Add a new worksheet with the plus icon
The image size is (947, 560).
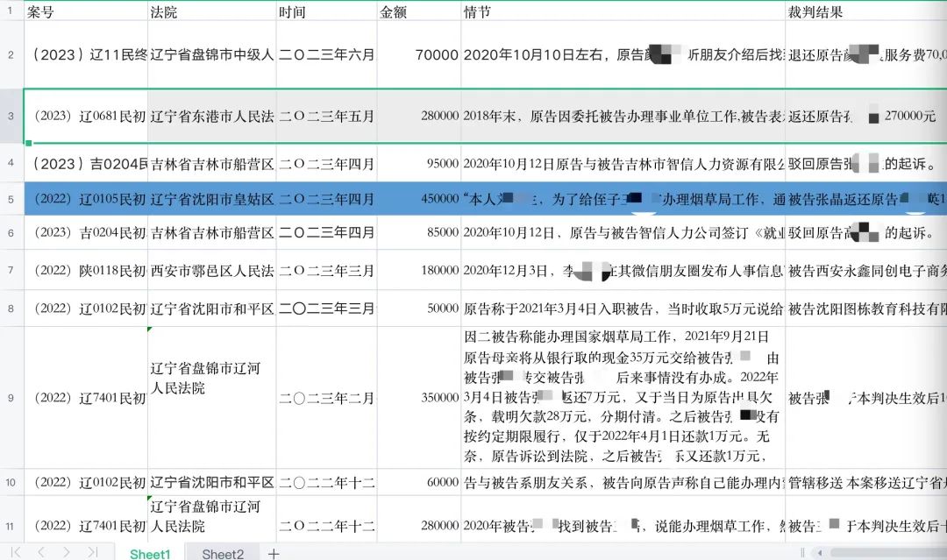[274, 553]
